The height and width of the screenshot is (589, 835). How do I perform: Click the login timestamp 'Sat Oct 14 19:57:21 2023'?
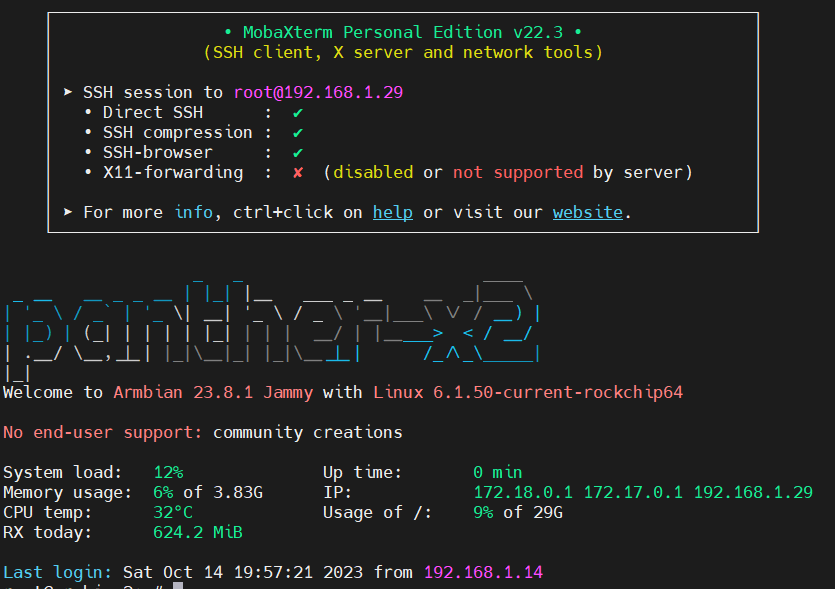point(243,572)
